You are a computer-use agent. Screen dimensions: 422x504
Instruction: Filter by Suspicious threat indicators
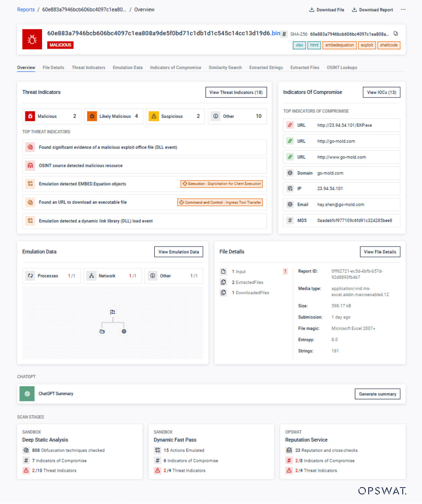pyautogui.click(x=175, y=116)
